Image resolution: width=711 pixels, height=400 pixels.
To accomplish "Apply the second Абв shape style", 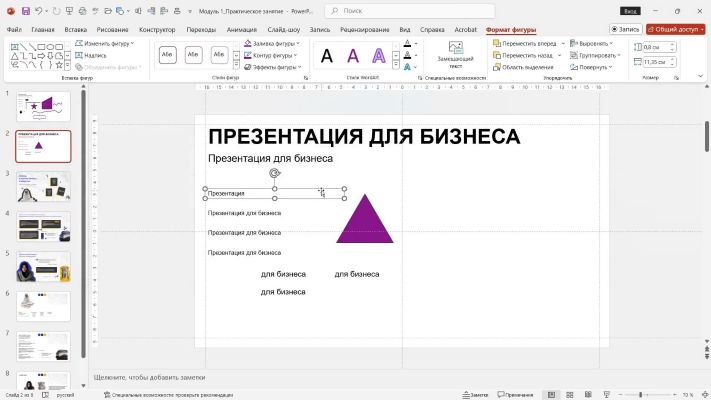I will 193,55.
